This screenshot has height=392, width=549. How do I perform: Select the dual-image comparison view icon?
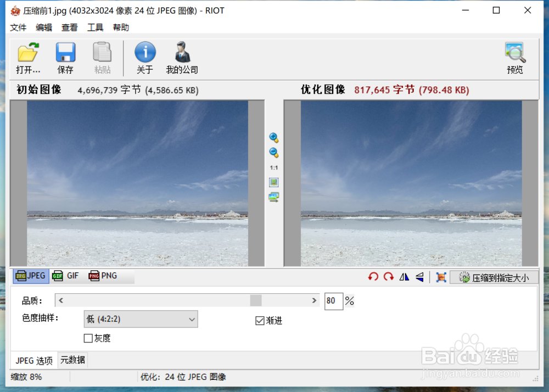point(274,197)
